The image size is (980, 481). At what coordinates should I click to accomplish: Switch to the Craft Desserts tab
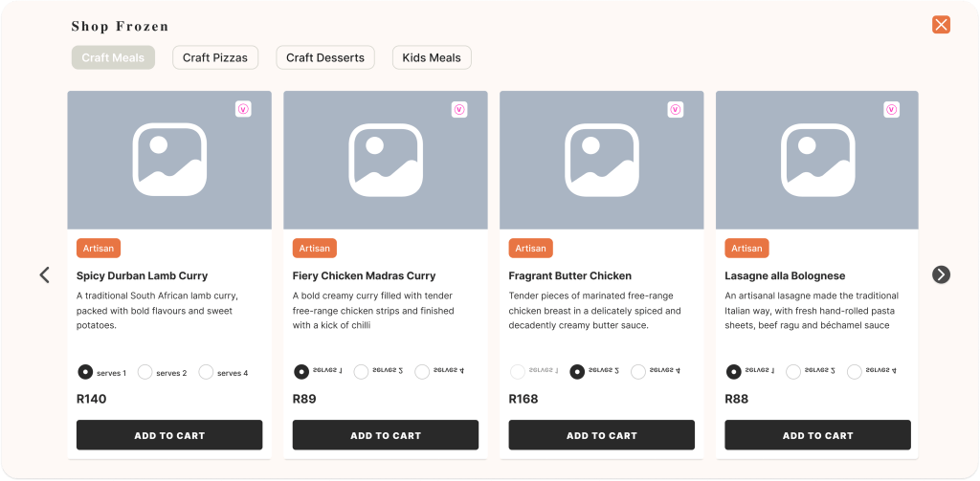coord(324,57)
